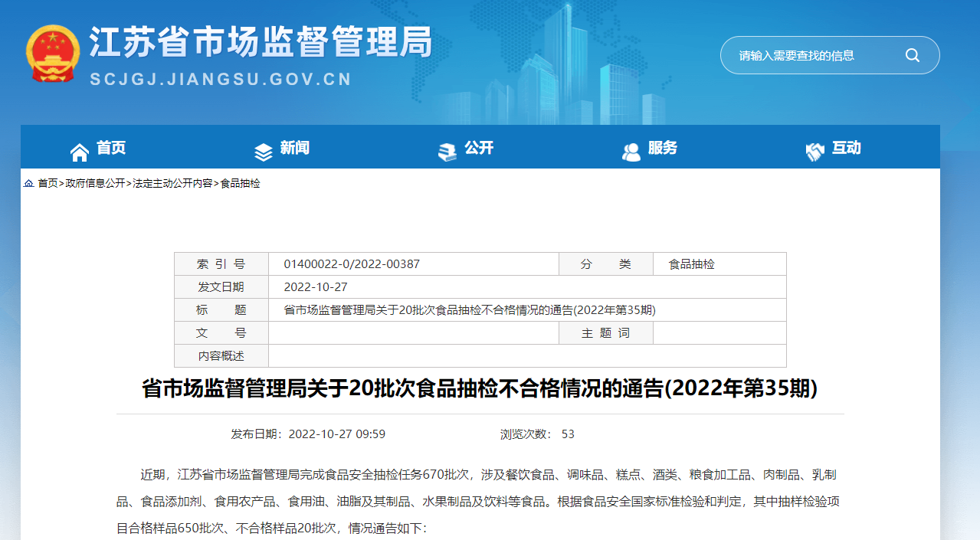Open the 新闻 navigation tab
The width and height of the screenshot is (980, 540).
(295, 148)
